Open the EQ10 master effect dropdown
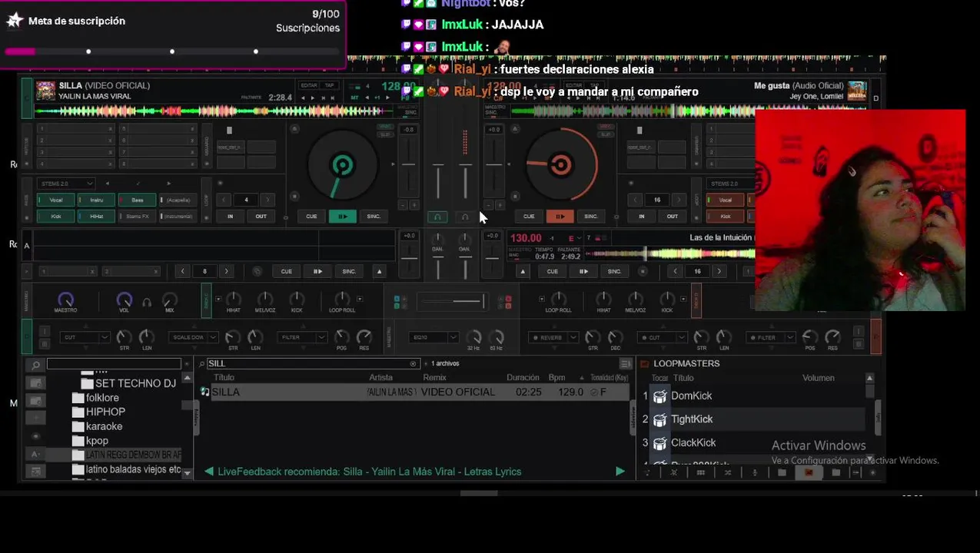Screen dimensions: 980x553 point(434,337)
